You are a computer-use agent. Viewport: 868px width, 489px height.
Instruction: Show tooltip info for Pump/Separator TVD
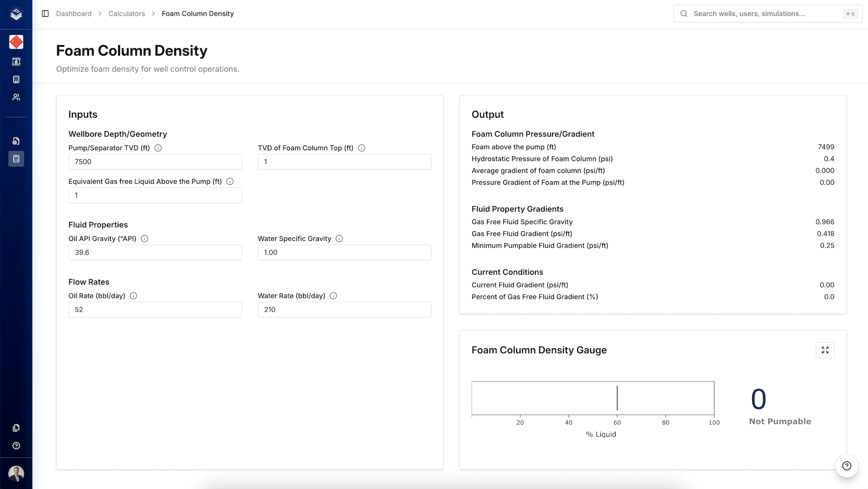[157, 148]
